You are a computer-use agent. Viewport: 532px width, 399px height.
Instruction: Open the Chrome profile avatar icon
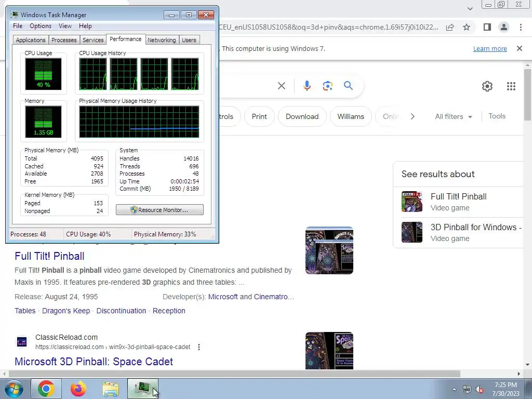point(504,27)
